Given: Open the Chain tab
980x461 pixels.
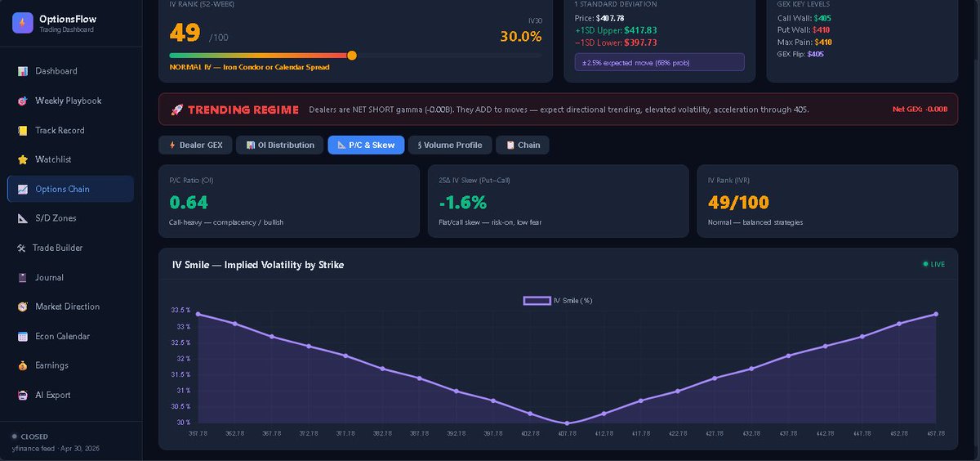Looking at the screenshot, I should pyautogui.click(x=523, y=145).
